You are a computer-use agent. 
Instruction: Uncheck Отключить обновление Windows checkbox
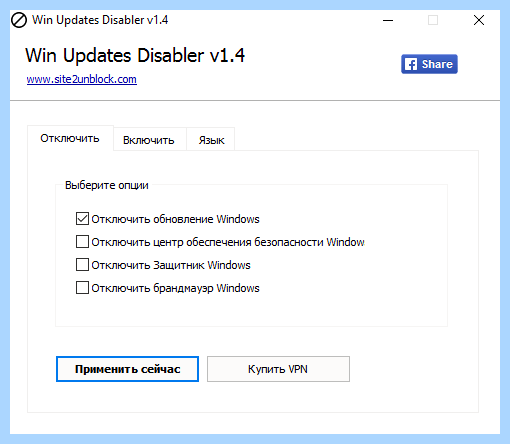click(x=82, y=219)
